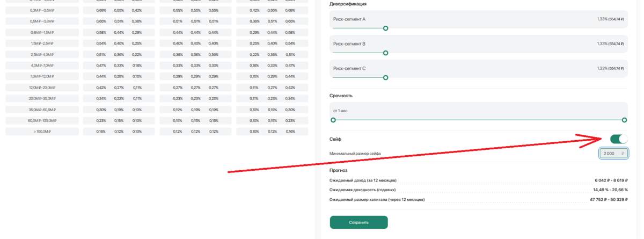This screenshot has height=239, width=644.
Task: Click the Риск-сегмент A percentage value 1,33%
Action: coord(602,19)
